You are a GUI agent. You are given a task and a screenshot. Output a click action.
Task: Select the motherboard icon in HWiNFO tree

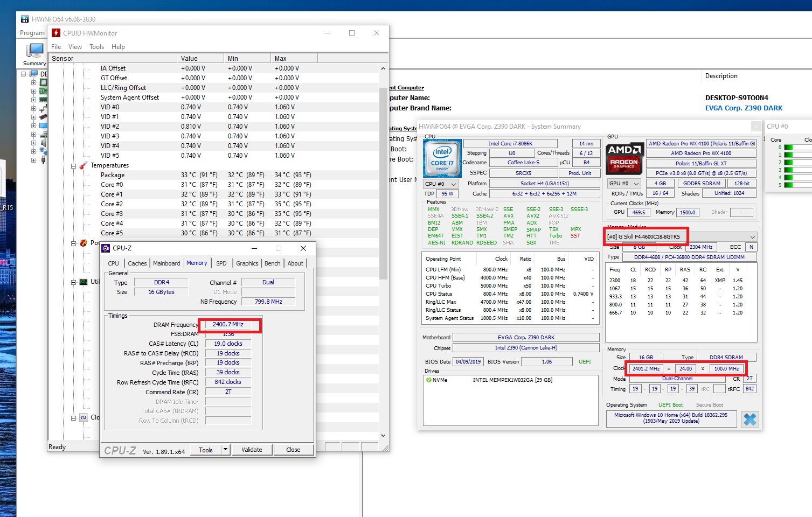pos(43,92)
